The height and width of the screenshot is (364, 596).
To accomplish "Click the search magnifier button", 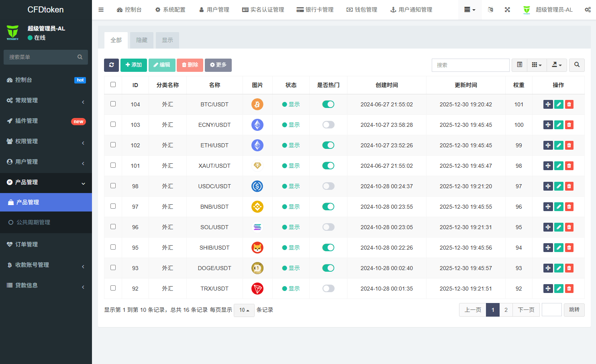I will click(x=577, y=65).
